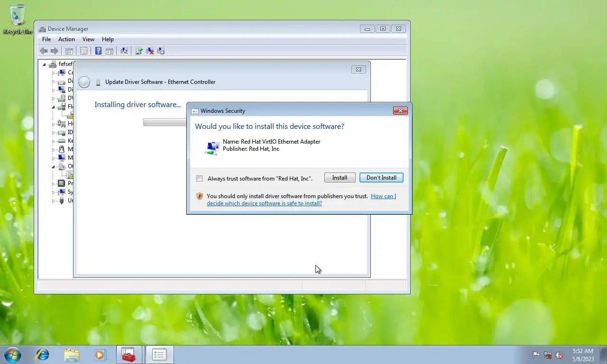The width and height of the screenshot is (607, 364).
Task: Check Always trust software from Red Hat, Inc
Action: pos(199,179)
